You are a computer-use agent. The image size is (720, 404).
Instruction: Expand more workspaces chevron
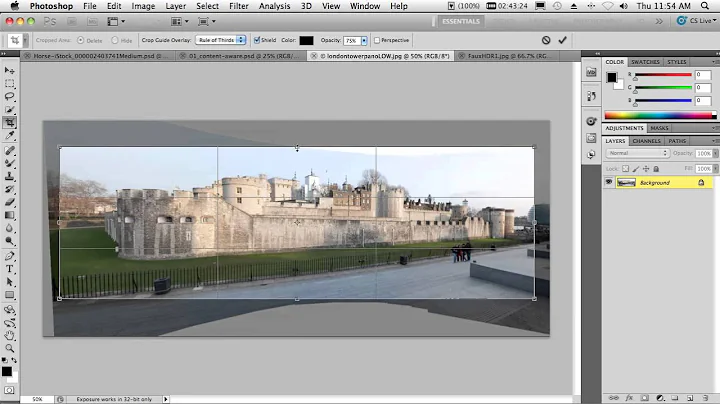659,21
